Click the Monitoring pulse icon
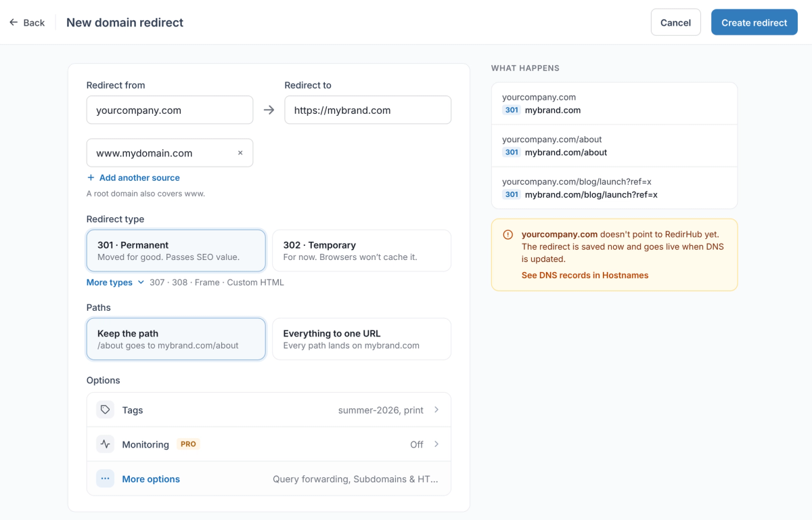 point(105,444)
